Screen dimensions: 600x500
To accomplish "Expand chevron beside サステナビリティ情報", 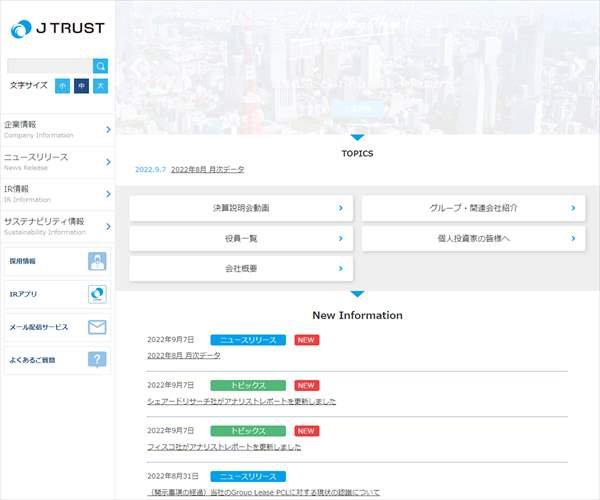I will click(x=108, y=226).
